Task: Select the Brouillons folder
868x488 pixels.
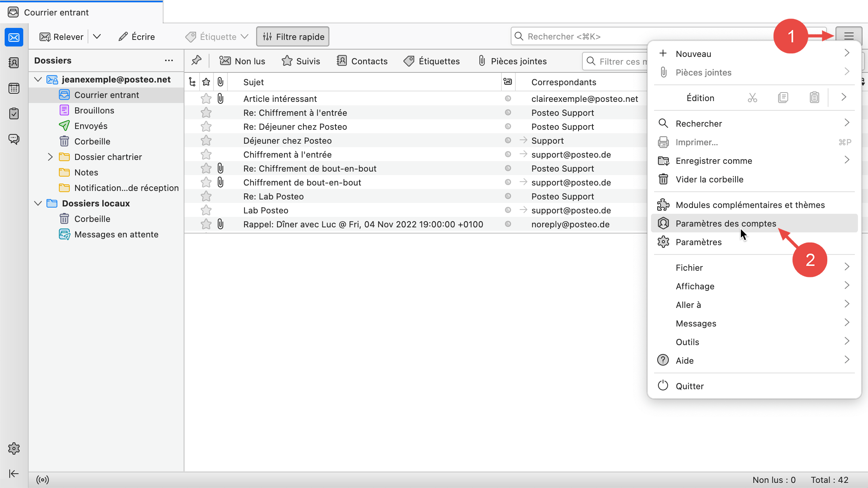Action: (x=94, y=110)
